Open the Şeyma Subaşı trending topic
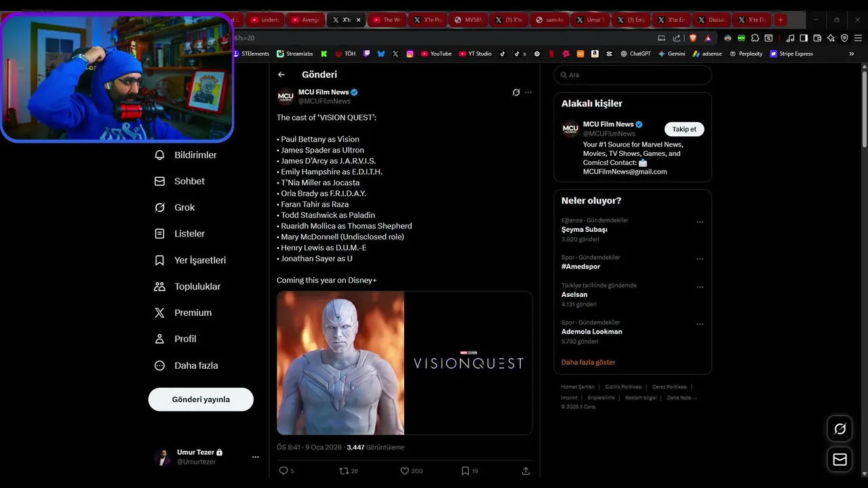The height and width of the screenshot is (488, 868). pyautogui.click(x=585, y=230)
